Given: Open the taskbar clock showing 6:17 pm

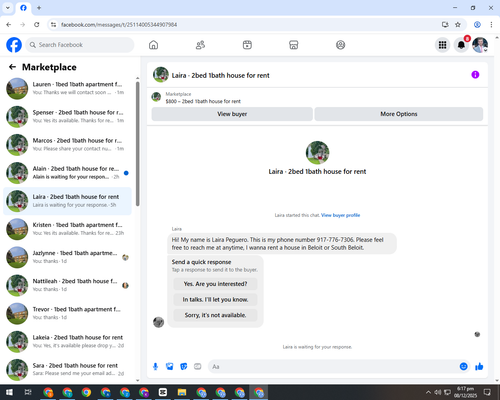Looking at the screenshot, I should point(465,392).
